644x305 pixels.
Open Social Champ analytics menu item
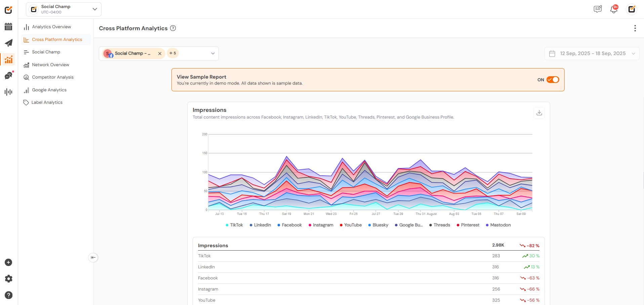coord(56,52)
